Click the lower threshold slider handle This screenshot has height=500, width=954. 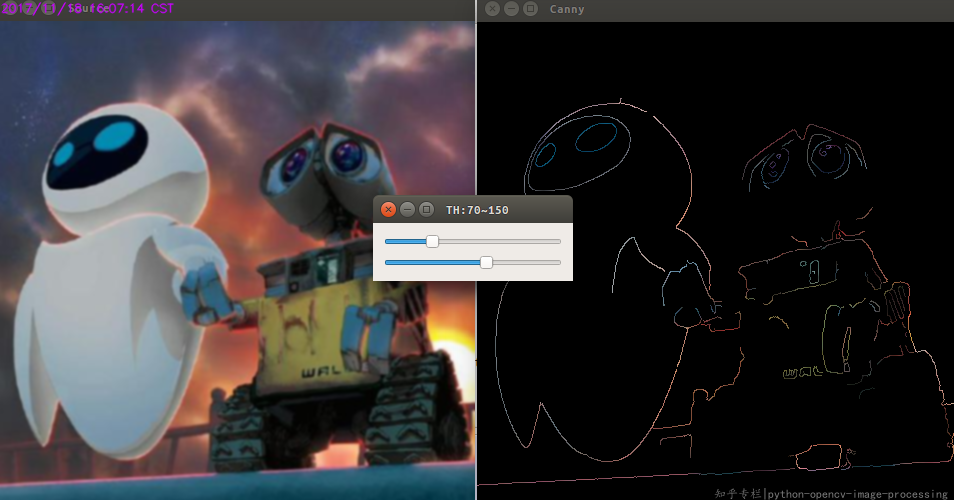tap(432, 241)
